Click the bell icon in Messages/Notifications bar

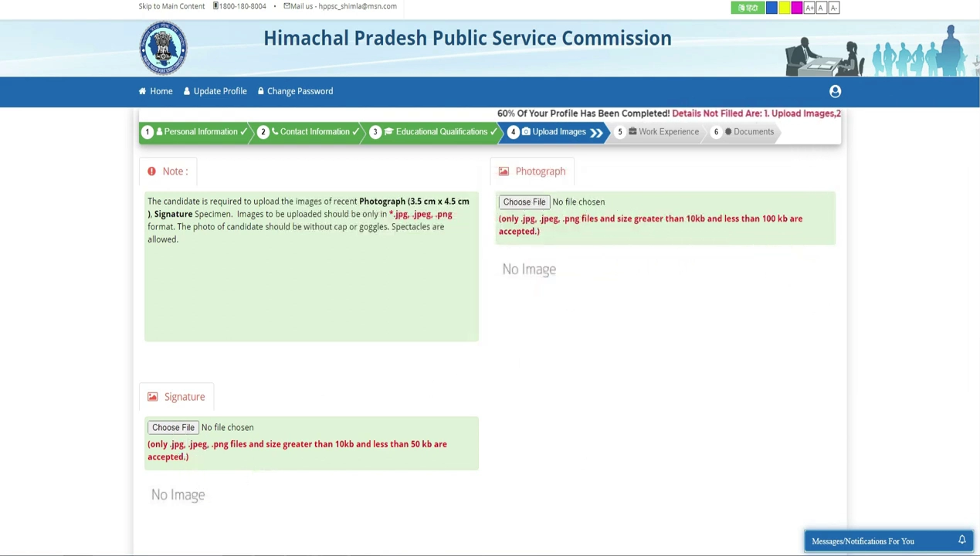(962, 541)
